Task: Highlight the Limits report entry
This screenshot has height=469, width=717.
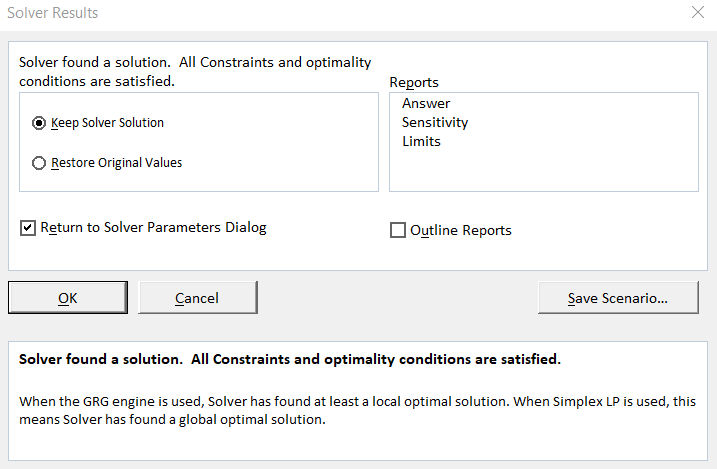Action: click(x=421, y=142)
